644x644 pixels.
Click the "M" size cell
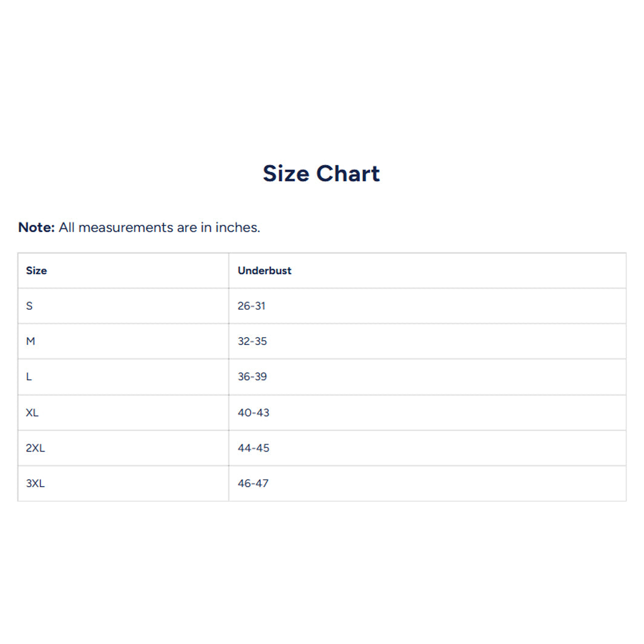pyautogui.click(x=31, y=341)
